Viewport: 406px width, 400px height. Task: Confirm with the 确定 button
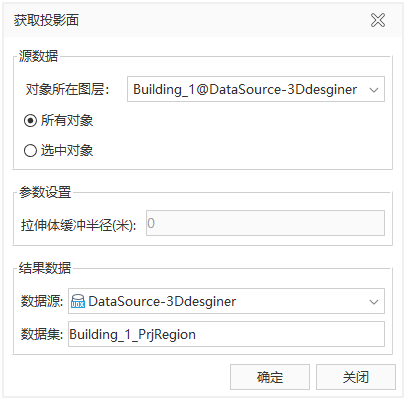coord(270,377)
